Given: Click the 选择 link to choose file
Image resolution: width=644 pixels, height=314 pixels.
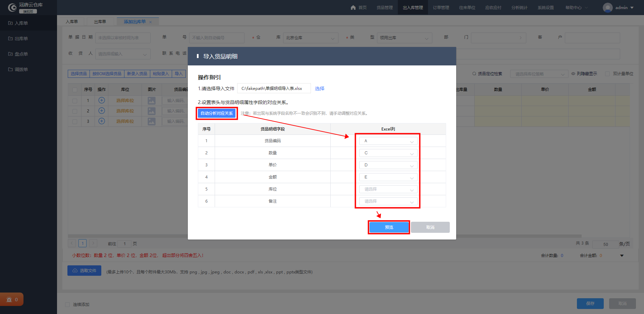Looking at the screenshot, I should click(320, 89).
